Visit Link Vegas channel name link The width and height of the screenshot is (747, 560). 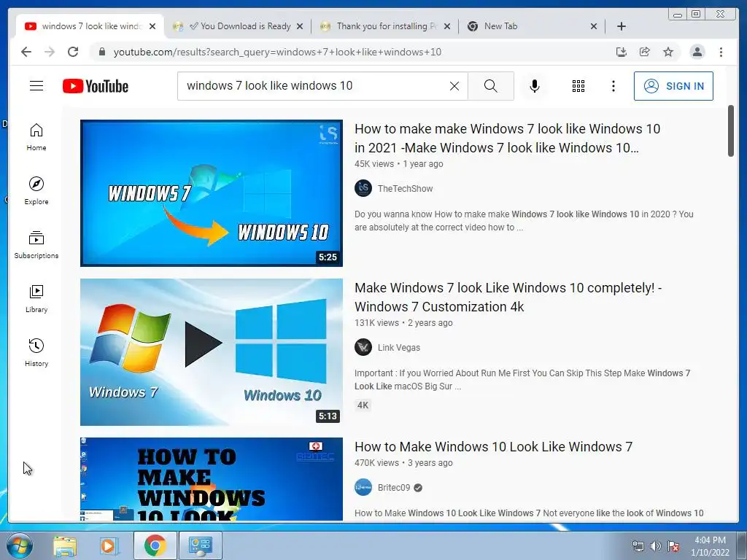click(399, 347)
